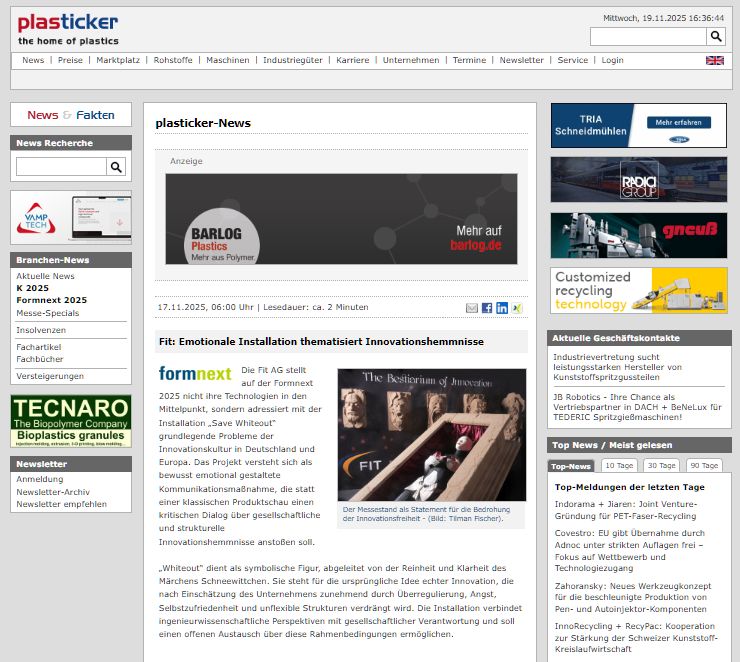
Task: Click the Radici Group banner ad
Action: (639, 180)
